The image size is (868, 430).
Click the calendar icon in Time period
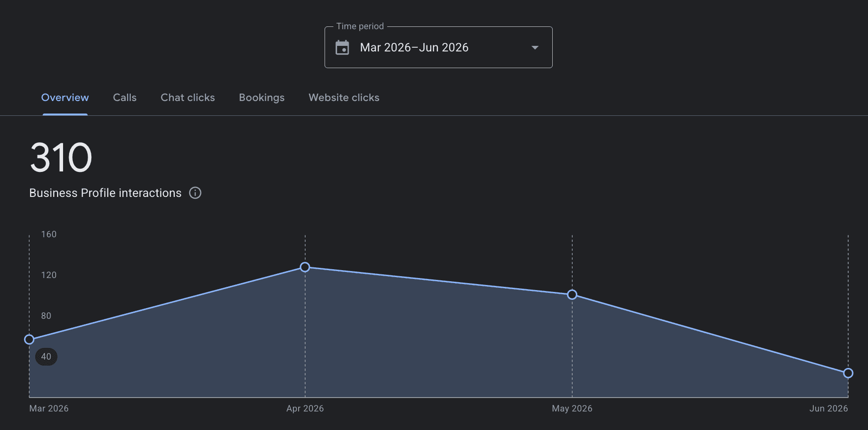click(342, 47)
